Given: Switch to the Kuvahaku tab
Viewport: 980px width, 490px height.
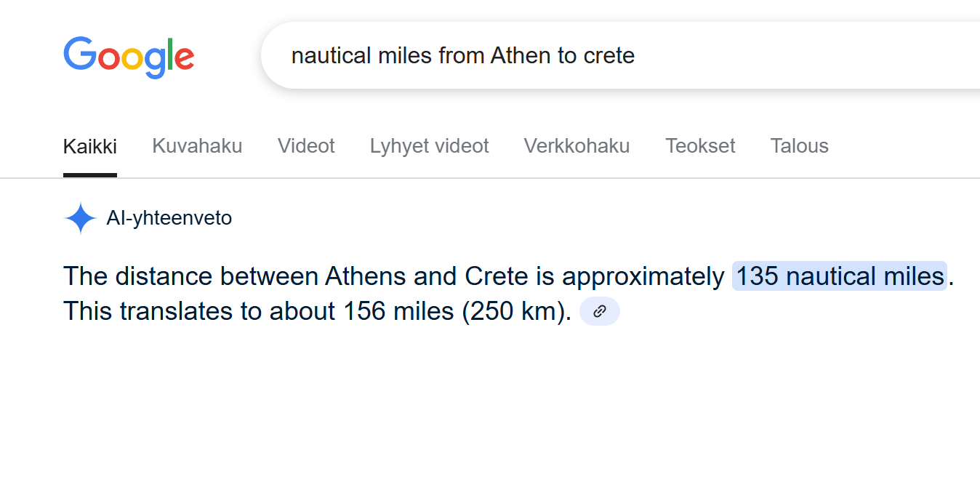Looking at the screenshot, I should [x=197, y=146].
